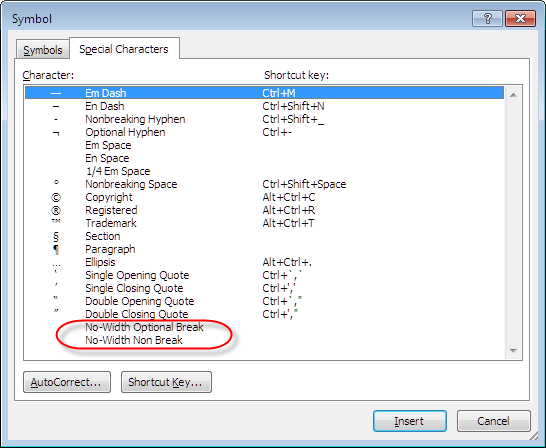Select the No-Width Non Break entry
This screenshot has height=448, width=546.
(264, 340)
